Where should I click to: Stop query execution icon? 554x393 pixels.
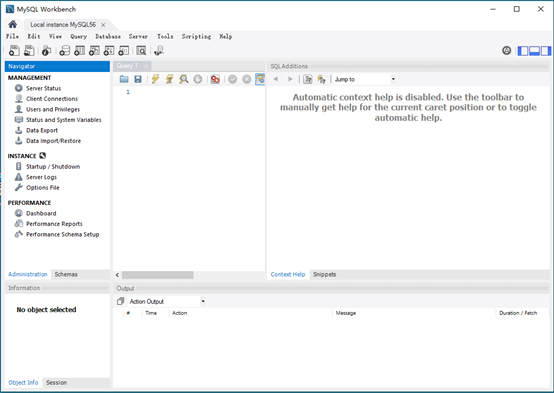[x=198, y=79]
